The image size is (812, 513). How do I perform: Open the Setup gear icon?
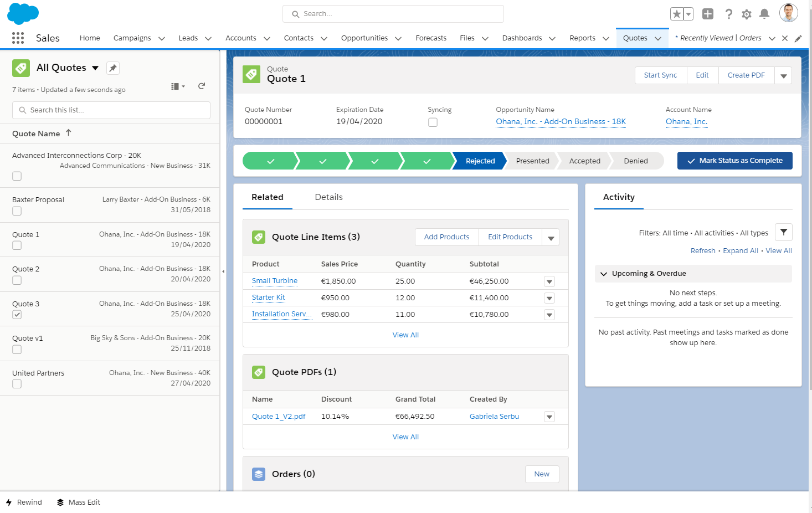(x=747, y=14)
